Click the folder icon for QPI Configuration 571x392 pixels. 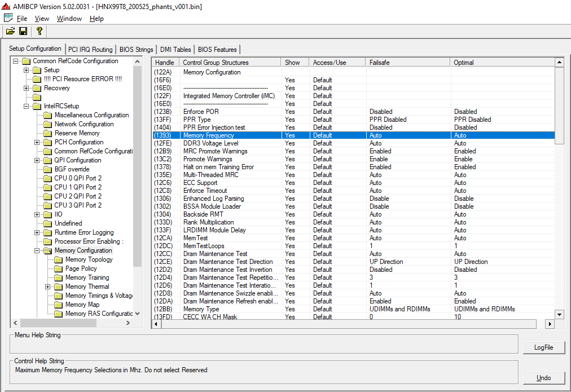tap(48, 160)
